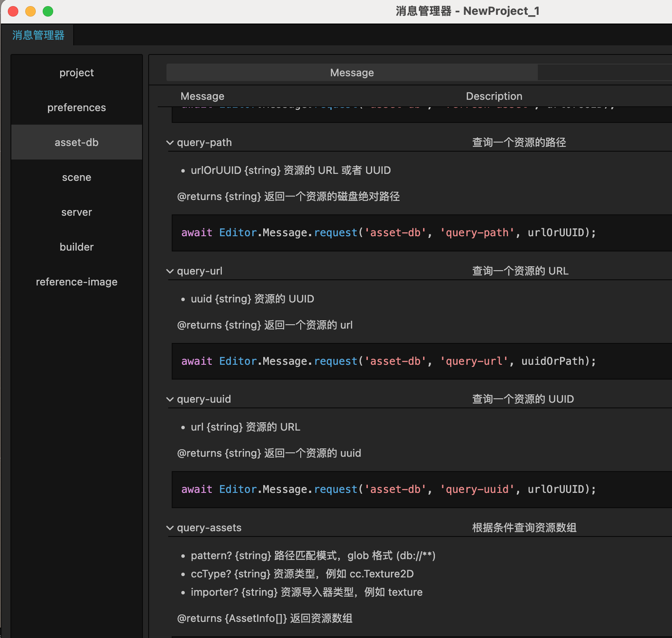The height and width of the screenshot is (638, 672).
Task: Click the importer? {string} parameter line
Action: pos(307,592)
